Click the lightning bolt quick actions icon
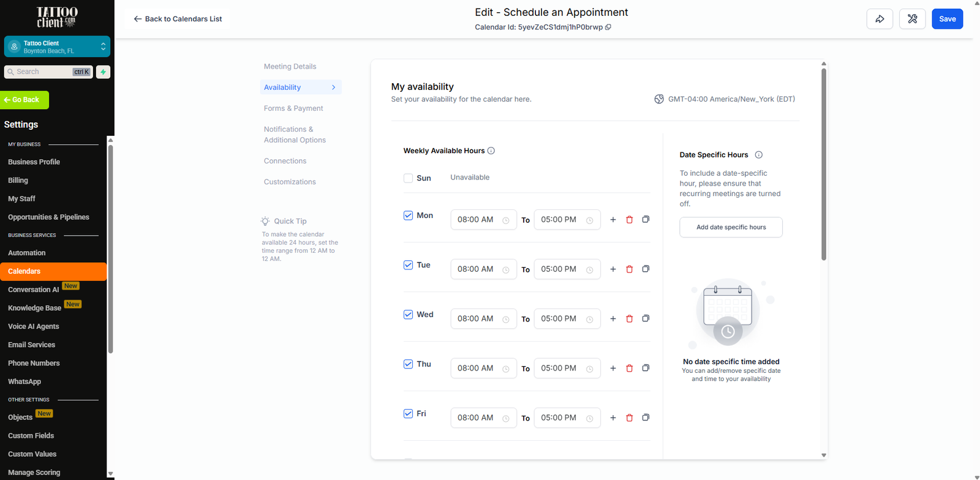 (103, 72)
